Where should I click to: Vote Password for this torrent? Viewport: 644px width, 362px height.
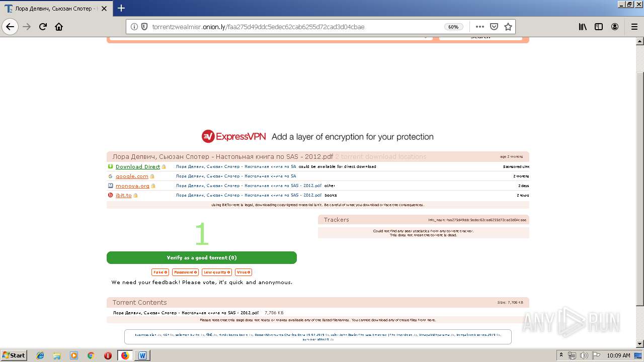[x=185, y=272]
